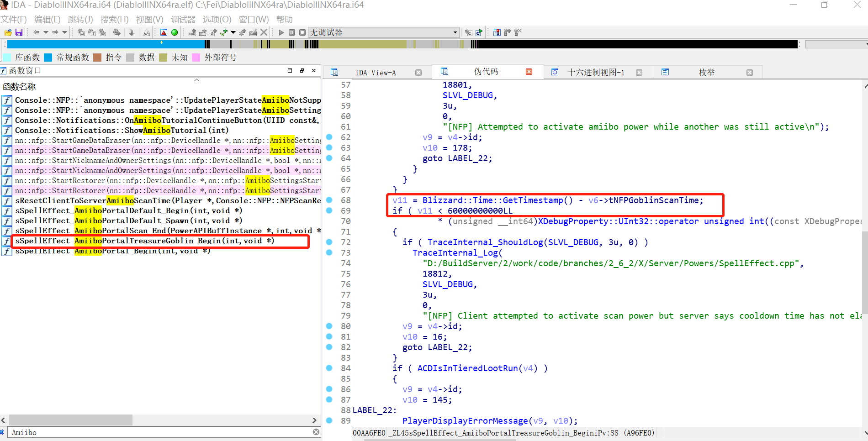Viewport: 868px width, 441px height.
Task: Open the back-navigation history dropdown arrow
Action: point(46,32)
